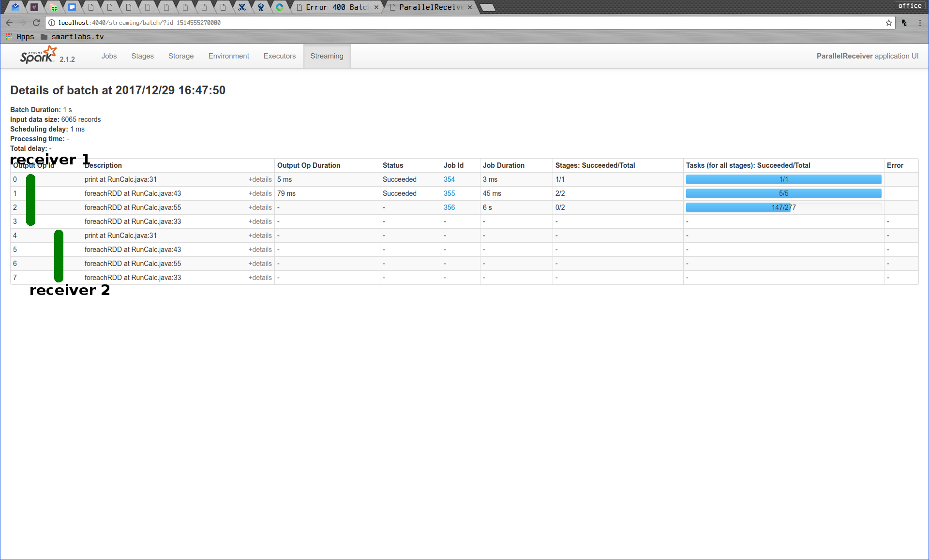Expand +details for foreachRDD at RunCalc.java:55 row 2

[260, 207]
